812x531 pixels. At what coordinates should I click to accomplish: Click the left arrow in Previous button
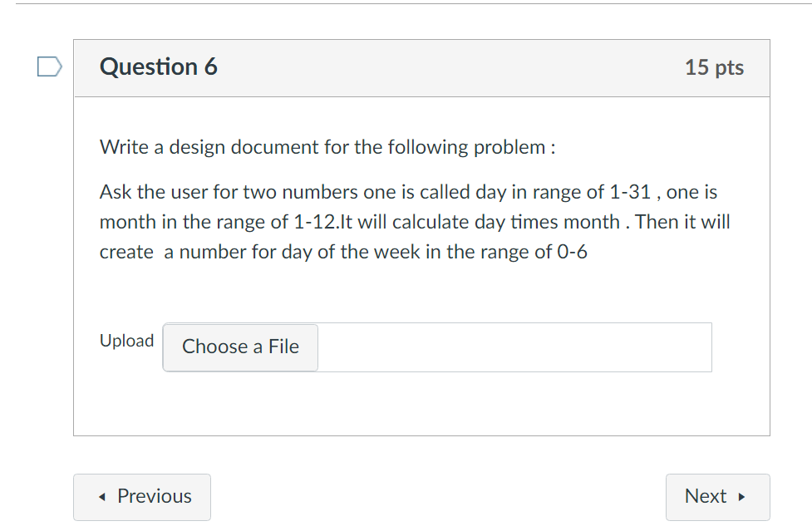pos(101,497)
